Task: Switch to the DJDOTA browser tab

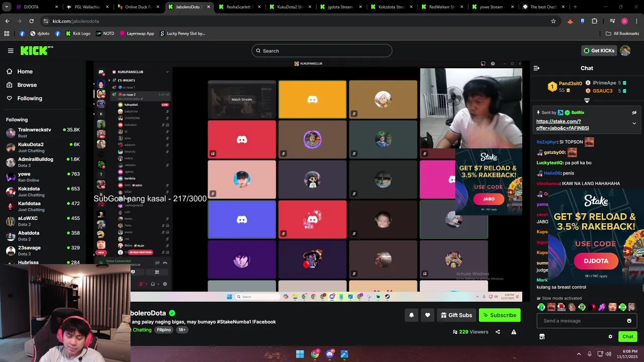Action: click(x=36, y=7)
